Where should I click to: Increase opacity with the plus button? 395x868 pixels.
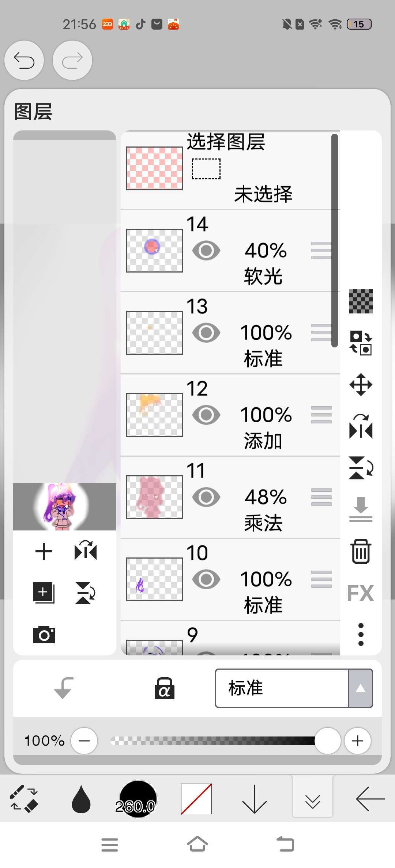click(x=357, y=741)
